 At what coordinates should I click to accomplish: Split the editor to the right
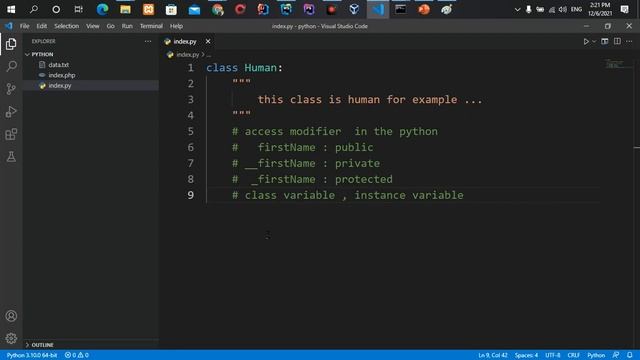click(x=617, y=41)
